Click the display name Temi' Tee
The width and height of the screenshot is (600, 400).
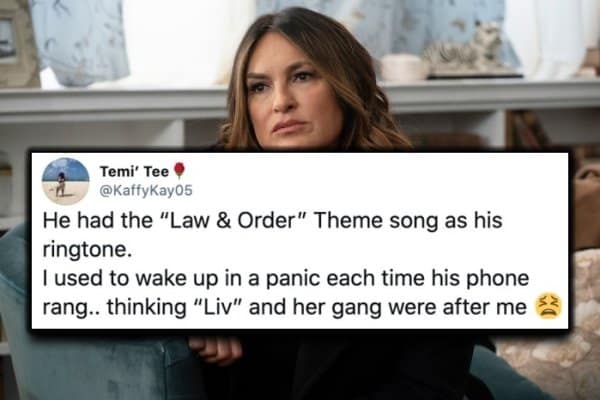[x=134, y=171]
